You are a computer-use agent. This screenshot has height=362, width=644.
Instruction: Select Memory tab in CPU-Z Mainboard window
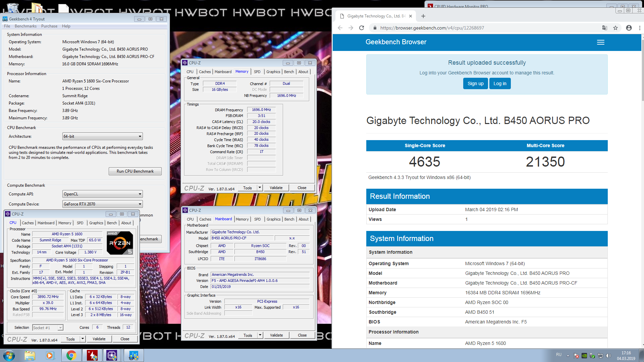click(242, 219)
